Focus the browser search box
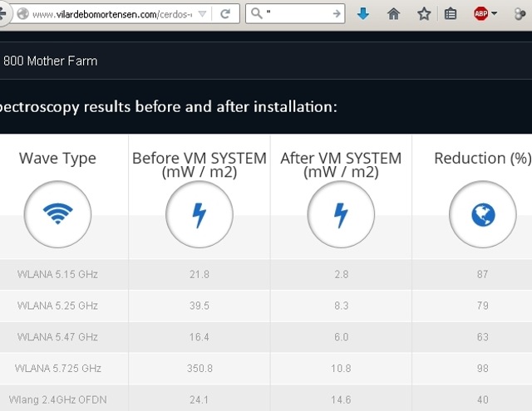Screen dimensions: 532x411 tap(295, 13)
